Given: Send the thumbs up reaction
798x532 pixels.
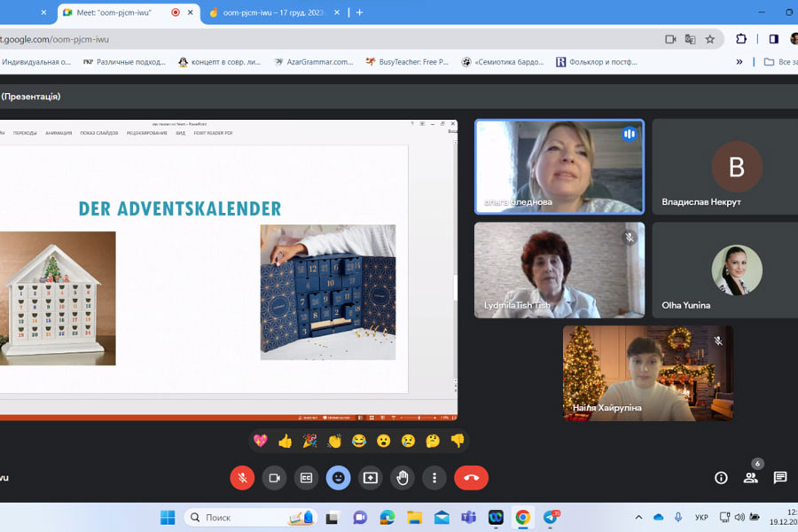Looking at the screenshot, I should [285, 441].
